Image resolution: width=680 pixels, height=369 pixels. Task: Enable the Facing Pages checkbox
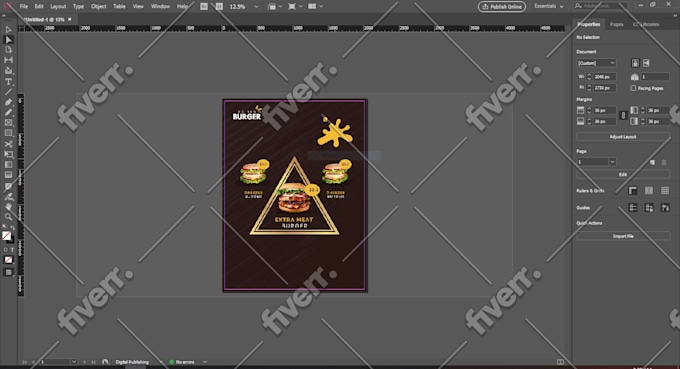[633, 88]
